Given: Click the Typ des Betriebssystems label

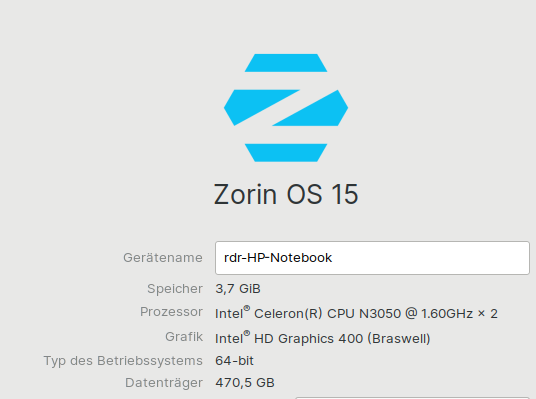Looking at the screenshot, I should pos(123,361).
